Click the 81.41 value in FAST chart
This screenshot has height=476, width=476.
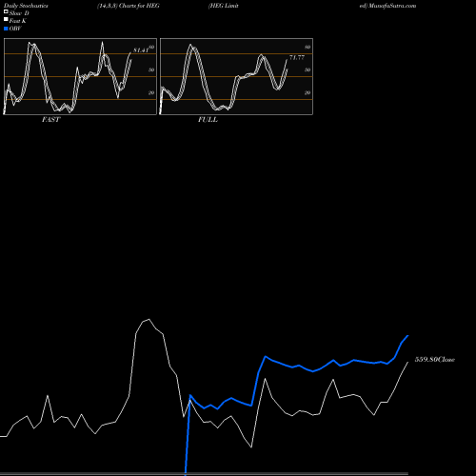tap(141, 50)
